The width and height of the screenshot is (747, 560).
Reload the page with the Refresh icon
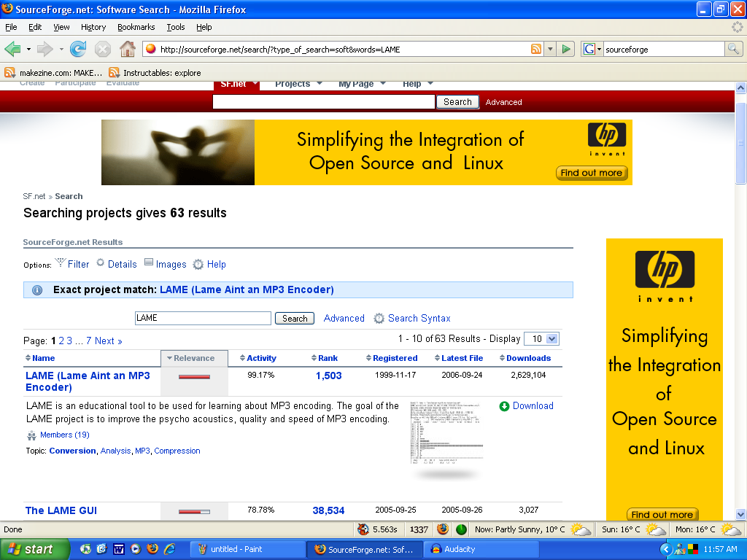tap(77, 49)
